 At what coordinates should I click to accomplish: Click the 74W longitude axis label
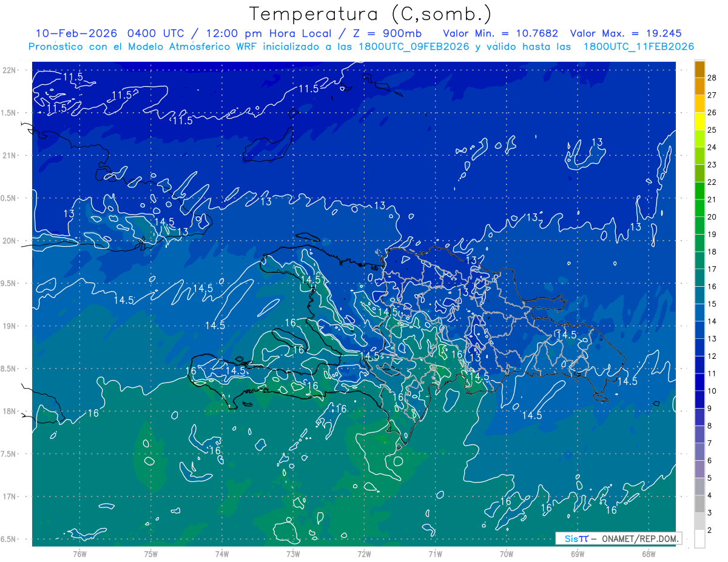click(222, 554)
